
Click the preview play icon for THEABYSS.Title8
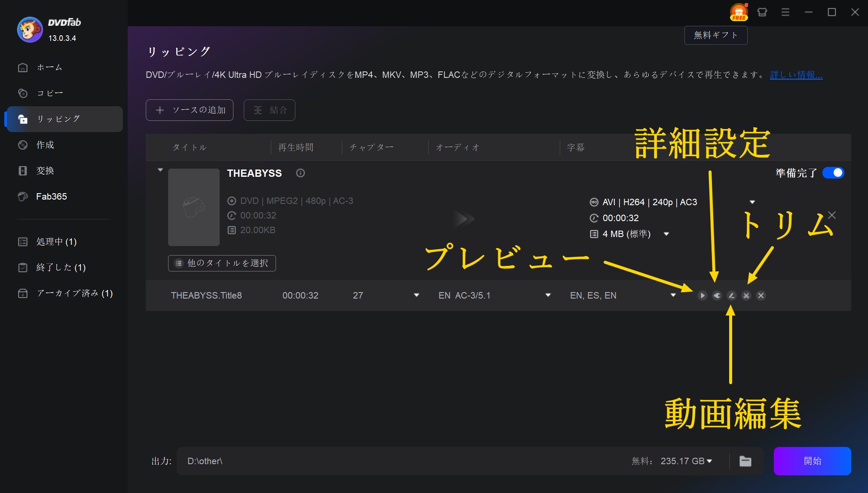point(702,296)
